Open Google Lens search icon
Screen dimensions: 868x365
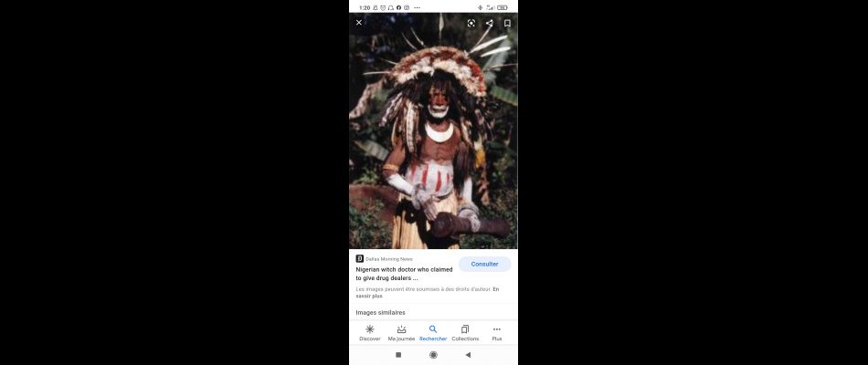471,23
